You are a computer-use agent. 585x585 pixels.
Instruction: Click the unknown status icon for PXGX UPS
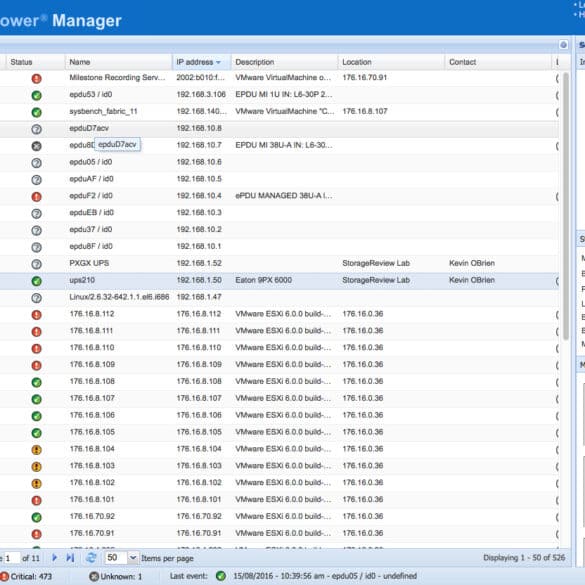click(x=37, y=264)
